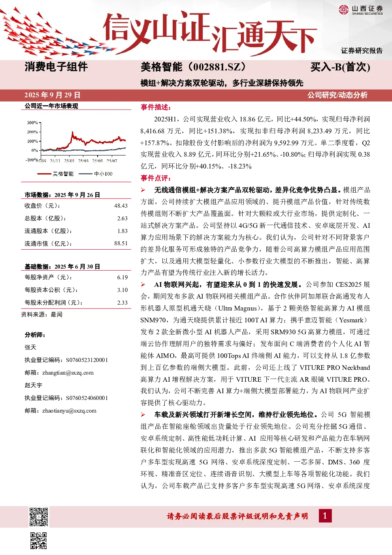This screenshot has width=392, height=555.
Task: Click the 信义山证汇通天下 banner slogan
Action: 209,34
